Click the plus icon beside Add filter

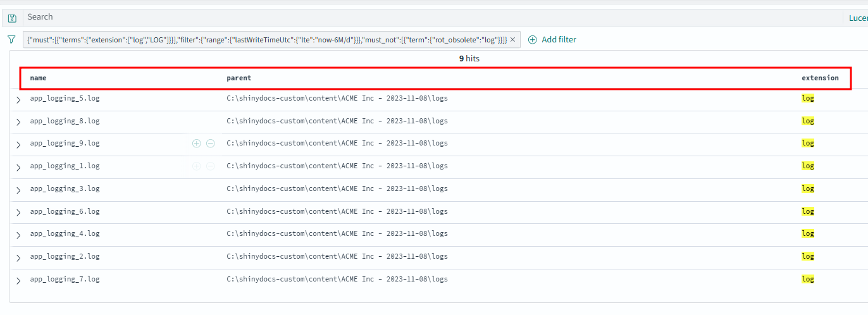coord(532,39)
